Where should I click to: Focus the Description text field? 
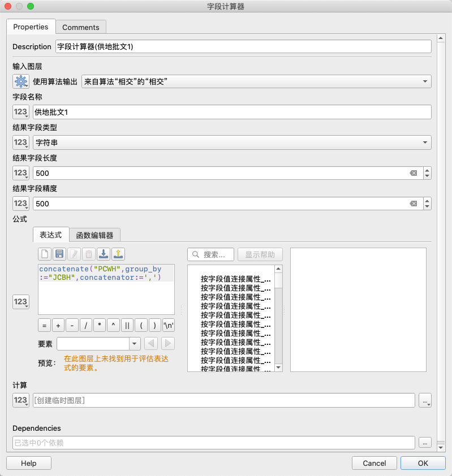[x=243, y=46]
